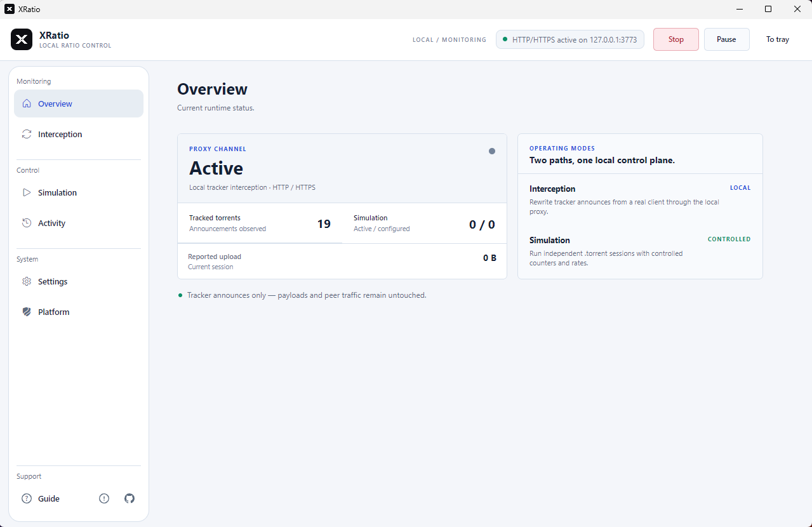Click the Current runtime status subtitle
Screen dimensions: 812x527
click(216, 108)
